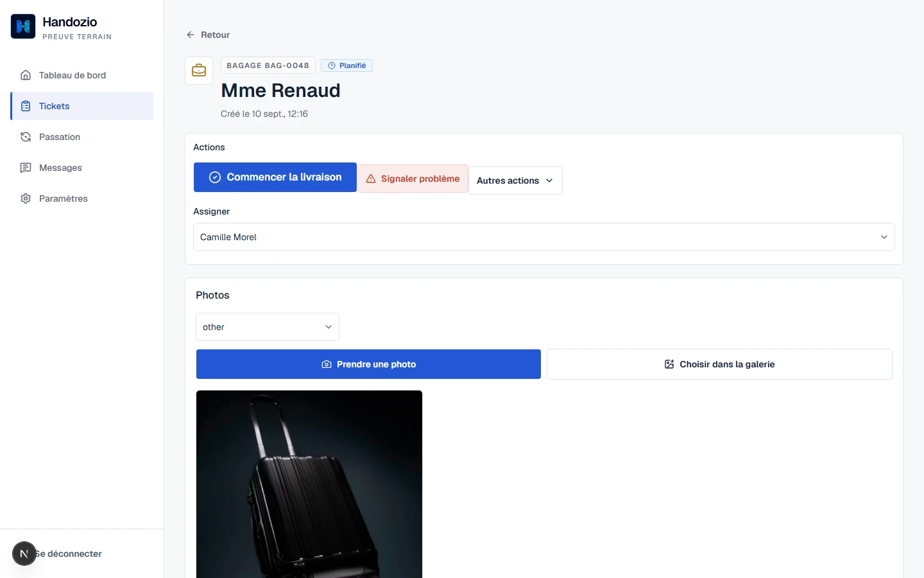The image size is (924, 578).
Task: Click the round N avatar icon
Action: click(24, 554)
